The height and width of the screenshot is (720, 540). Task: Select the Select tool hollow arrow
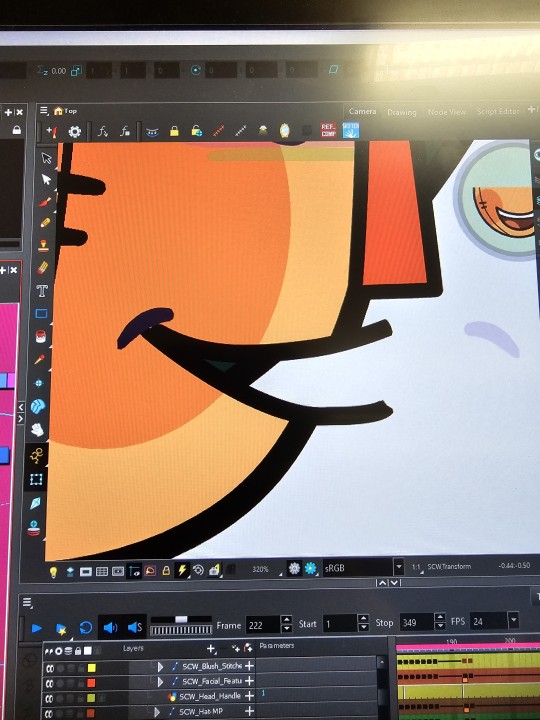[46, 158]
